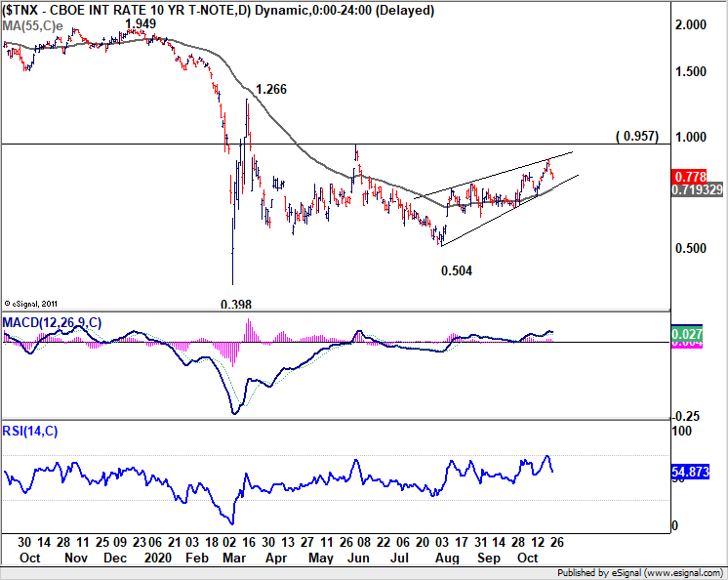
Task: Select the MA(55,C)e indicator label
Action: 32,25
